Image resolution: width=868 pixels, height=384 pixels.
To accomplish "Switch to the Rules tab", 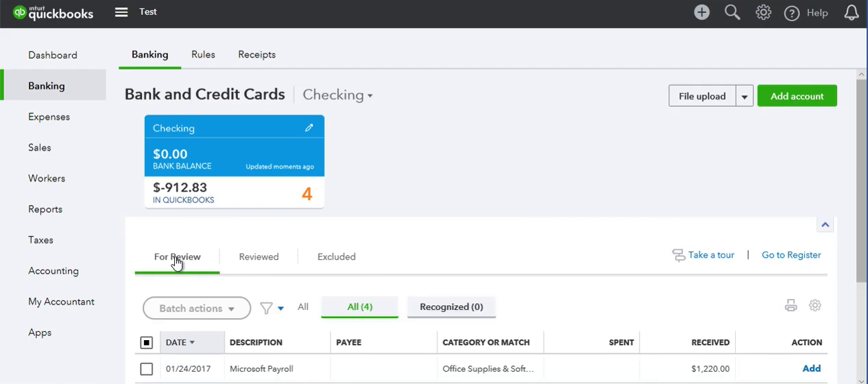I will [x=203, y=55].
